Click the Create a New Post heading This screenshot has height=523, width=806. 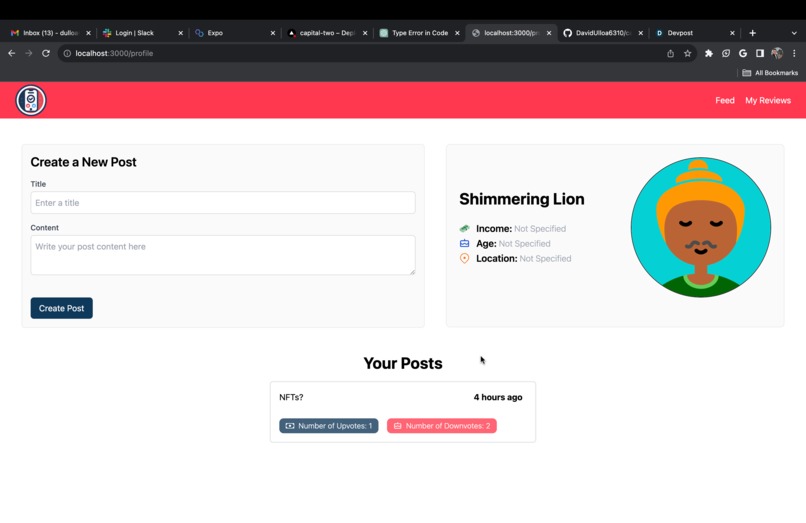point(83,162)
